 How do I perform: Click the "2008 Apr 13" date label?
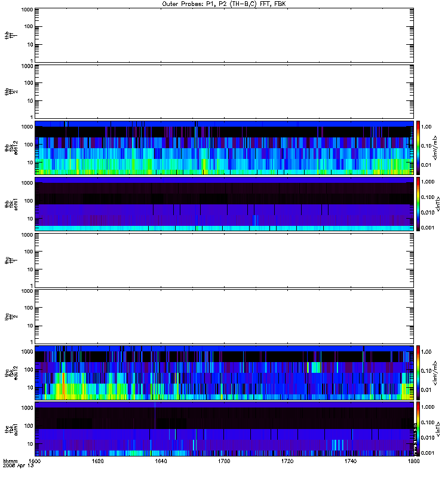[x=19, y=466]
